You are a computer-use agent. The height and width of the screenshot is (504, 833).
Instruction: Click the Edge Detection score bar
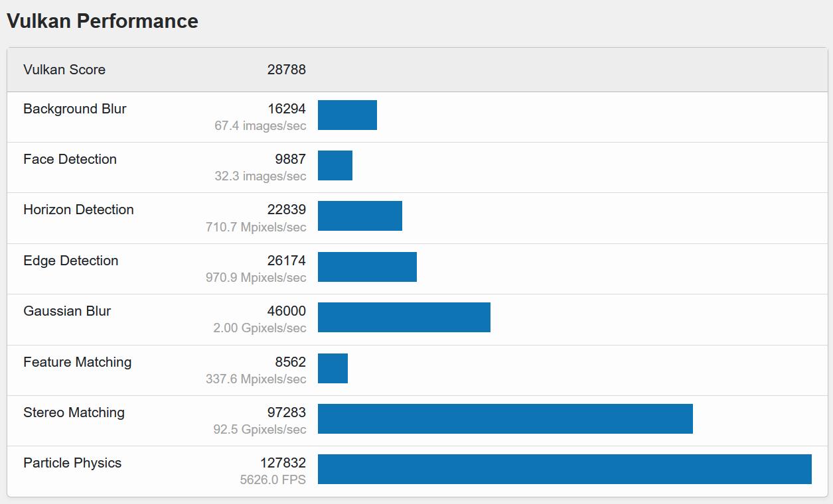pos(367,267)
